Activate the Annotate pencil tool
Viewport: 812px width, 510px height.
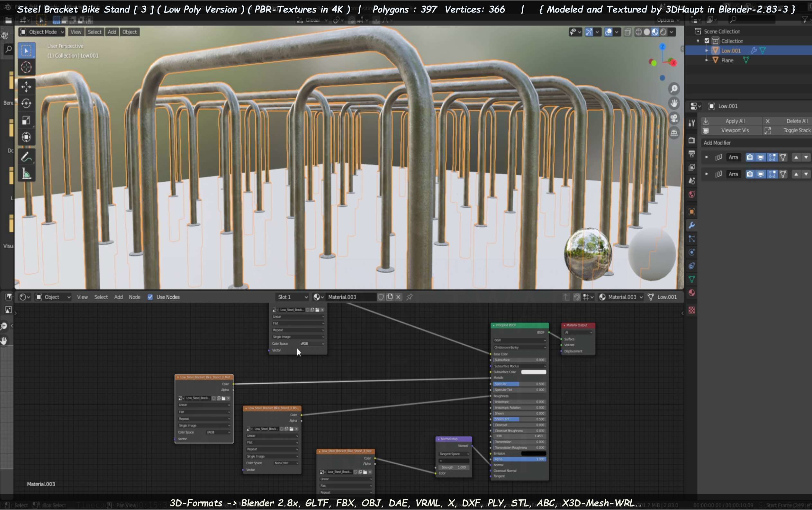[x=26, y=157]
